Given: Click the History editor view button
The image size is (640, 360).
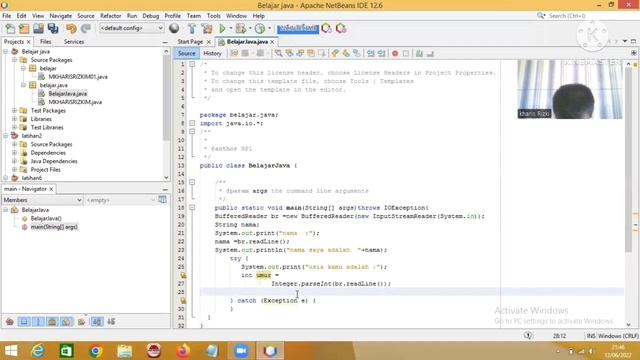Looking at the screenshot, I should point(212,53).
